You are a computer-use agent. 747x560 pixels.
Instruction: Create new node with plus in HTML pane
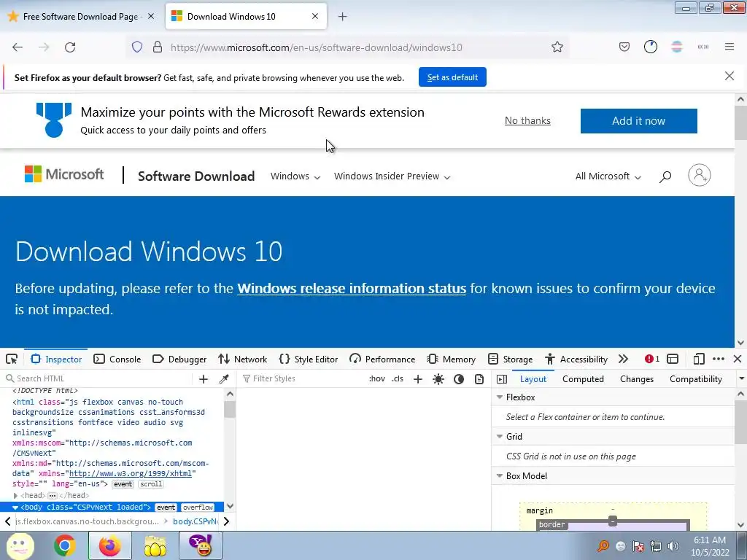click(x=204, y=379)
